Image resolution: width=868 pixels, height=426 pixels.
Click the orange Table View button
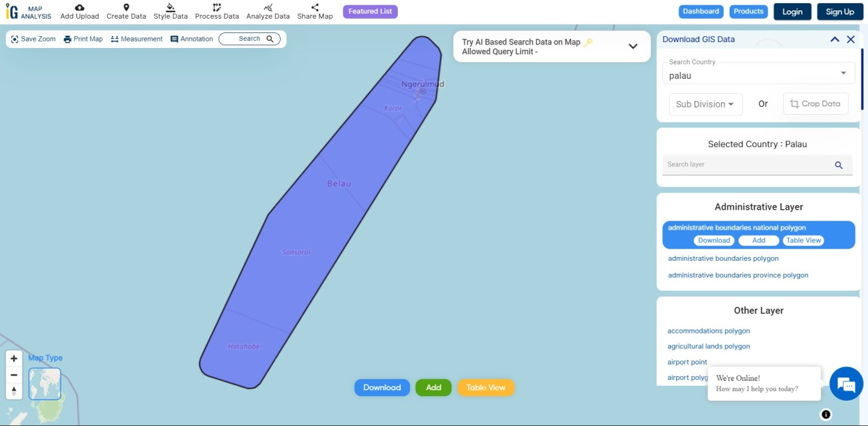[x=486, y=388]
